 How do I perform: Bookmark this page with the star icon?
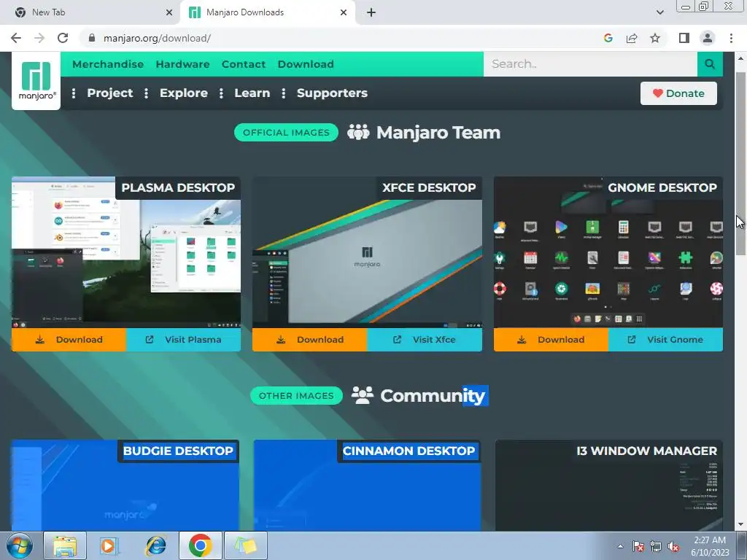pyautogui.click(x=655, y=38)
